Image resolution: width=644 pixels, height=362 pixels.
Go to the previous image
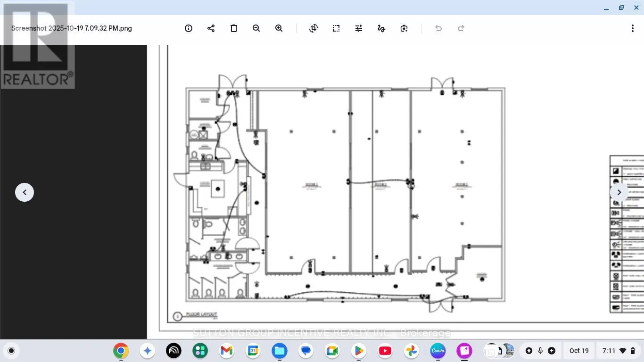(x=25, y=192)
